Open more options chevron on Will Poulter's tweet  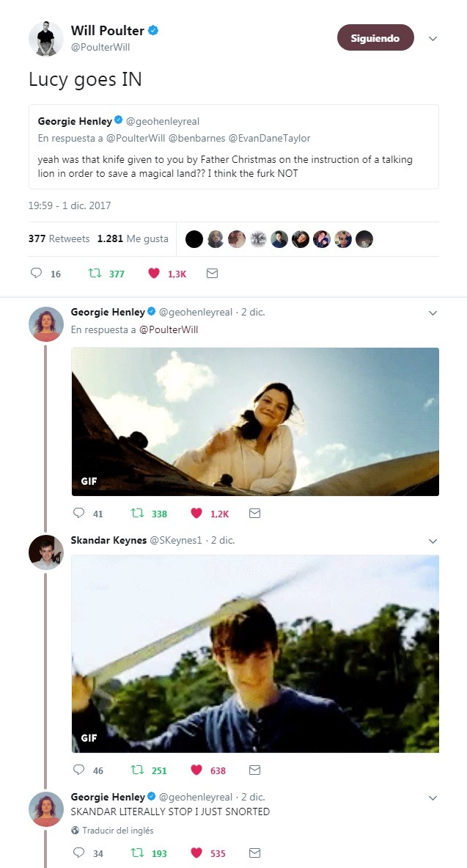click(x=433, y=38)
